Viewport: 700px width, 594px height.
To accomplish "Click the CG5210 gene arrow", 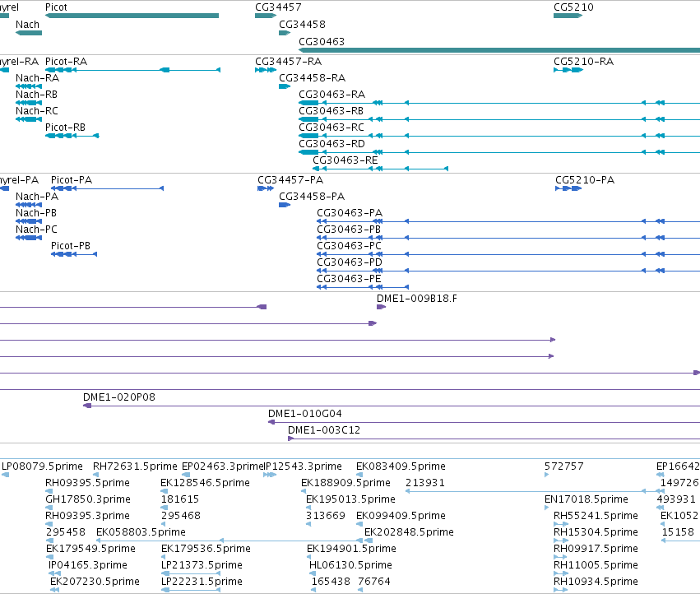I will (568, 16).
